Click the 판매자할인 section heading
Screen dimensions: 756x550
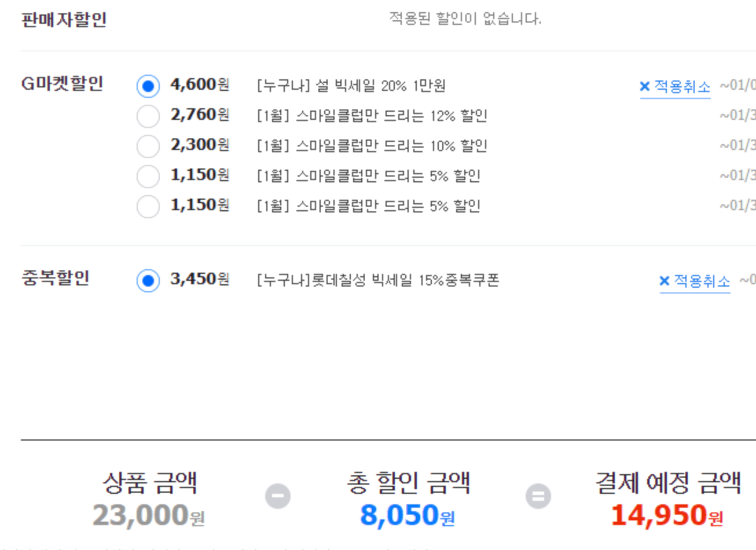point(64,20)
